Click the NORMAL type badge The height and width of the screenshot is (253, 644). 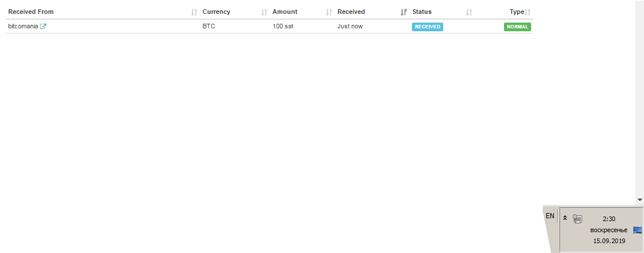pyautogui.click(x=517, y=27)
